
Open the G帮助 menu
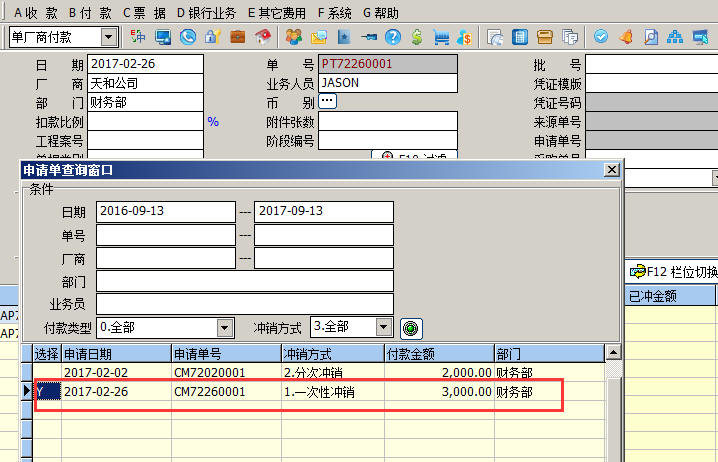(381, 13)
